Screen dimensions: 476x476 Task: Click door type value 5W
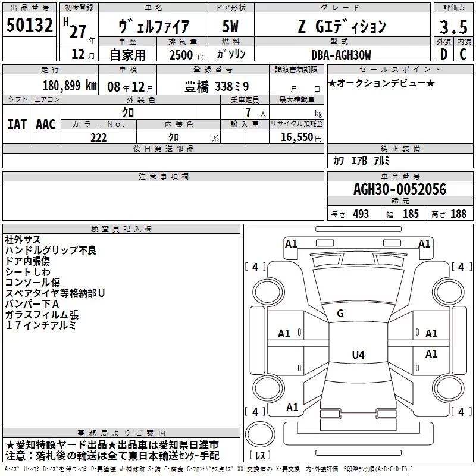pyautogui.click(x=230, y=26)
